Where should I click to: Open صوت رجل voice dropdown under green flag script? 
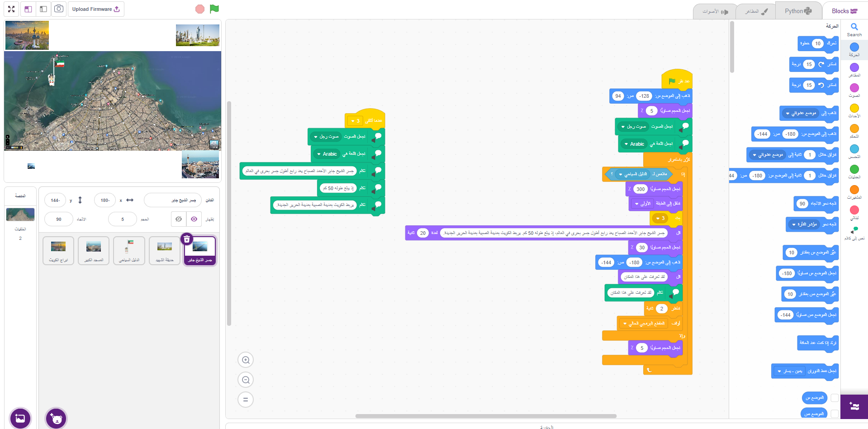(634, 127)
